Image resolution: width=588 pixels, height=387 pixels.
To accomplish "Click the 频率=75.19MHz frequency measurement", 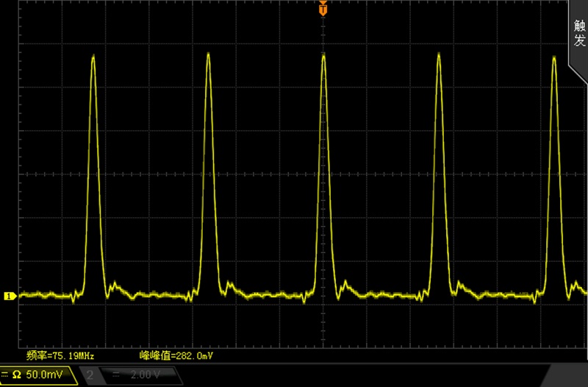I will tap(60, 355).
